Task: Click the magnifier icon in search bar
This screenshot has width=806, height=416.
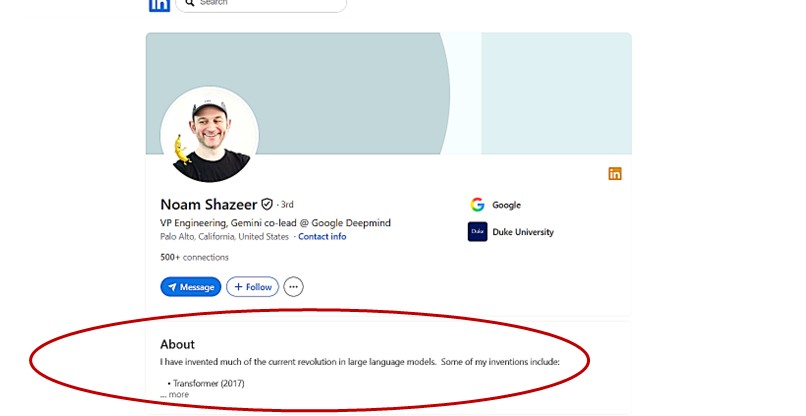Action: [x=189, y=3]
